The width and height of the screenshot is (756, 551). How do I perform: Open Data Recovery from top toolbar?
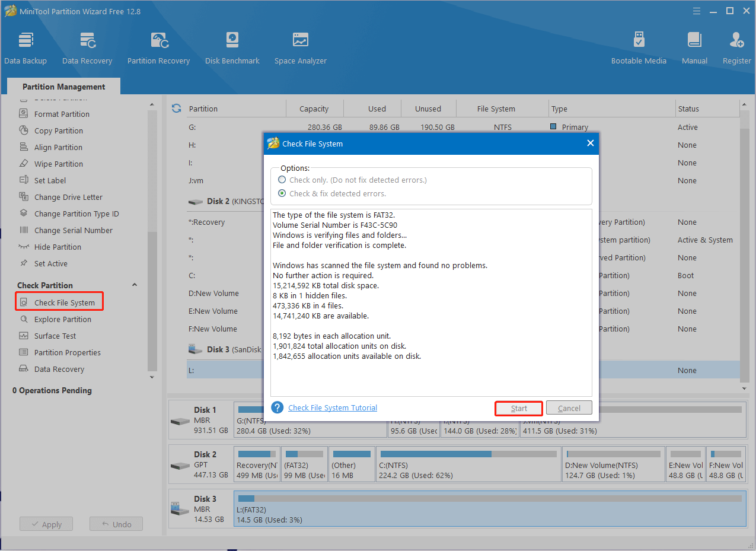[87, 49]
